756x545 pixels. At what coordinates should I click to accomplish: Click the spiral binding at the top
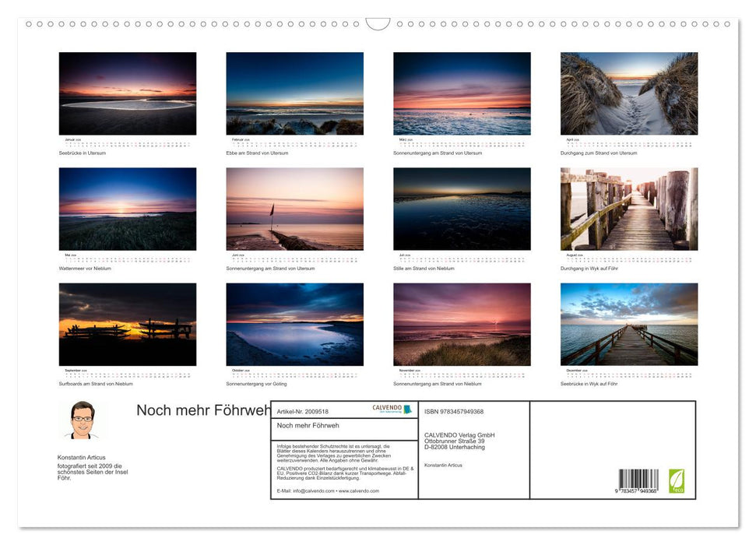pos(378,24)
